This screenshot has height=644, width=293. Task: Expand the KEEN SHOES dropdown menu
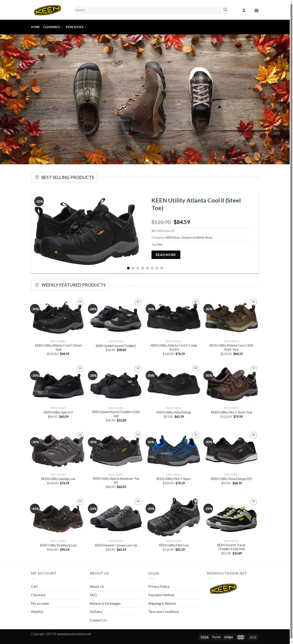coord(76,27)
